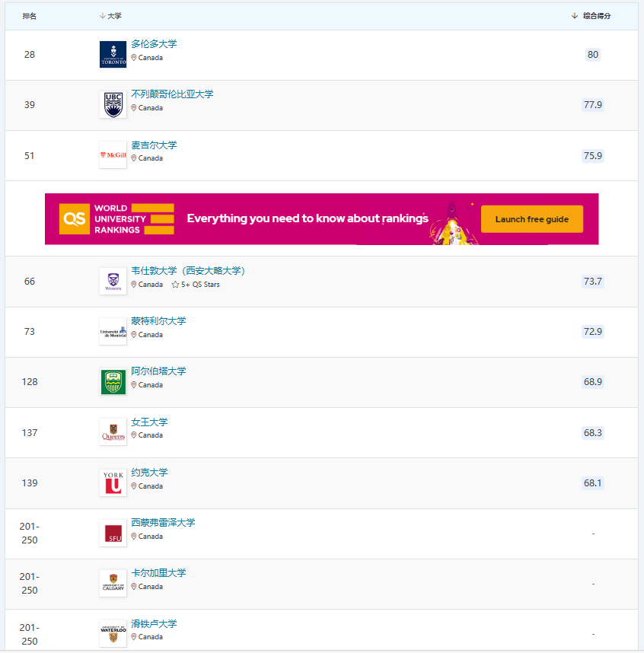Click the UBC crest logo
The height and width of the screenshot is (653, 644).
[113, 105]
